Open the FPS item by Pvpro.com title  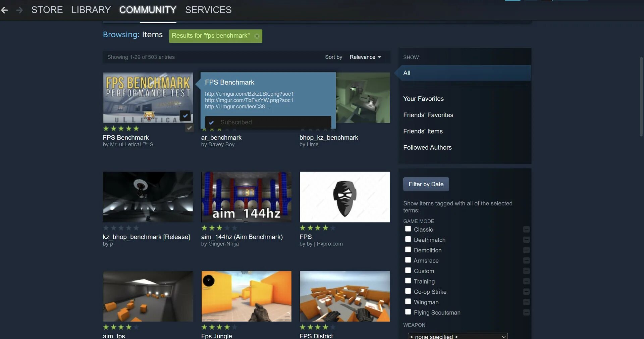[x=306, y=237]
